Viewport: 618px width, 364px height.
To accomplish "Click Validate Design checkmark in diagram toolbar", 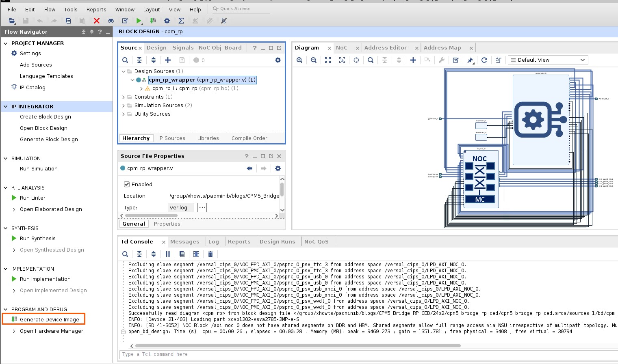I will pyautogui.click(x=455, y=60).
